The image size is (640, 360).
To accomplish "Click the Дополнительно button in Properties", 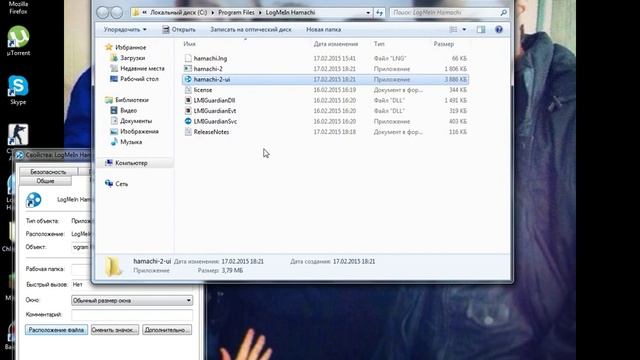I will (x=167, y=330).
